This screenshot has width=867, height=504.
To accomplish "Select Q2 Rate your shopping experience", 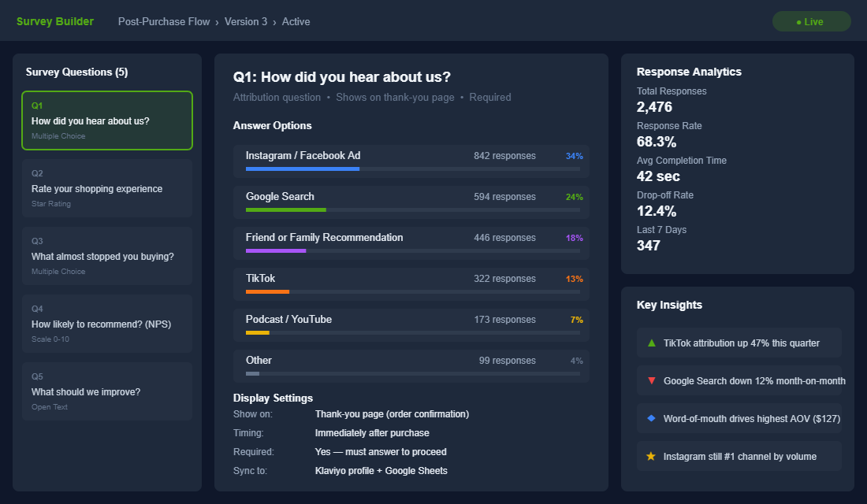I will click(x=107, y=187).
